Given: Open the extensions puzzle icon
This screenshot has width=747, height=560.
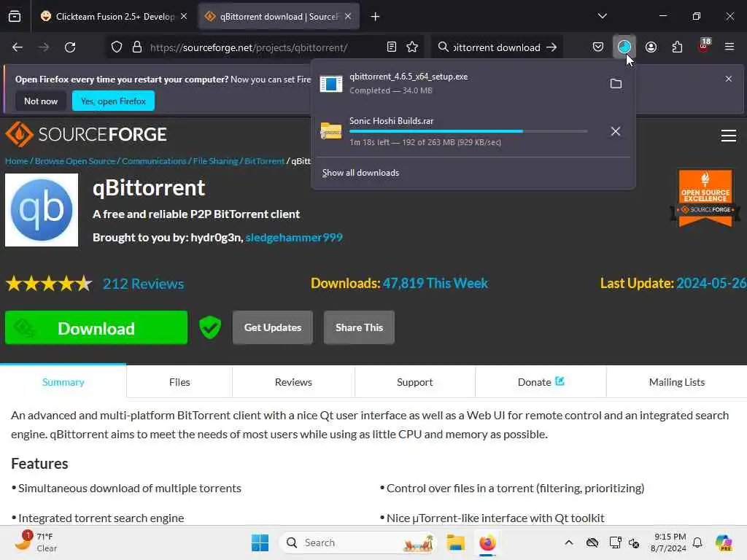Looking at the screenshot, I should coord(677,47).
